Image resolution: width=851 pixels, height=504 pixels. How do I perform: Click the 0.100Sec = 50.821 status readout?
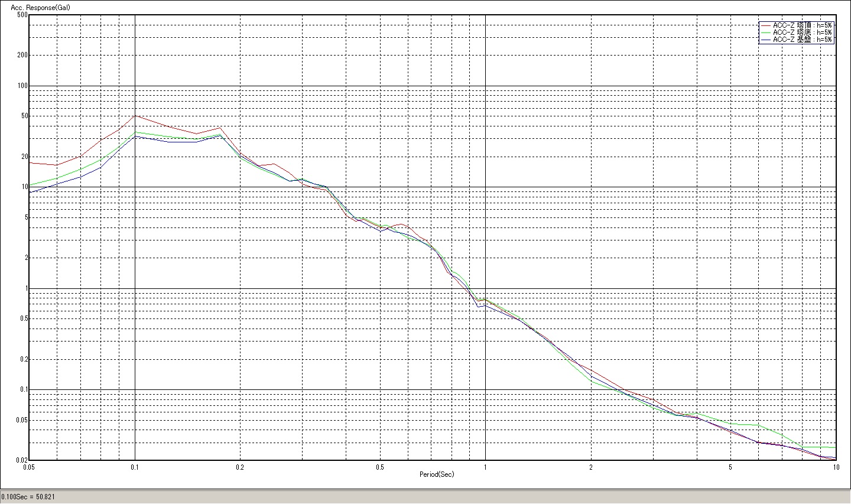28,497
